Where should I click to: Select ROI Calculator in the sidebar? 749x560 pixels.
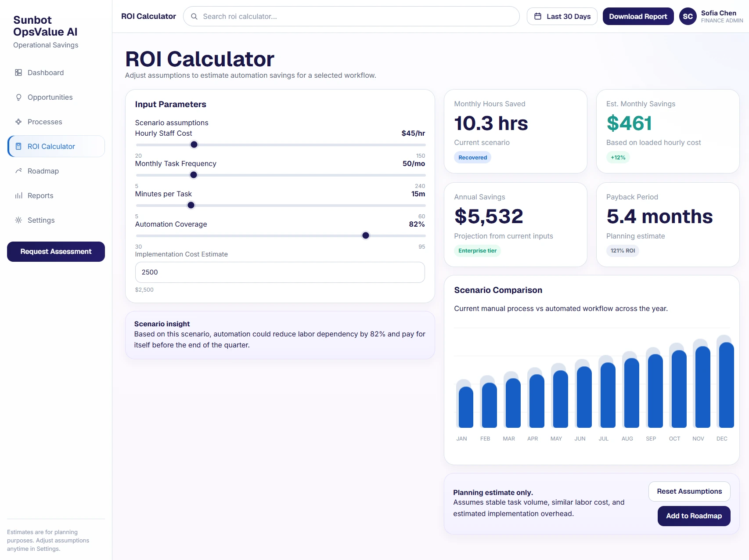(x=56, y=146)
